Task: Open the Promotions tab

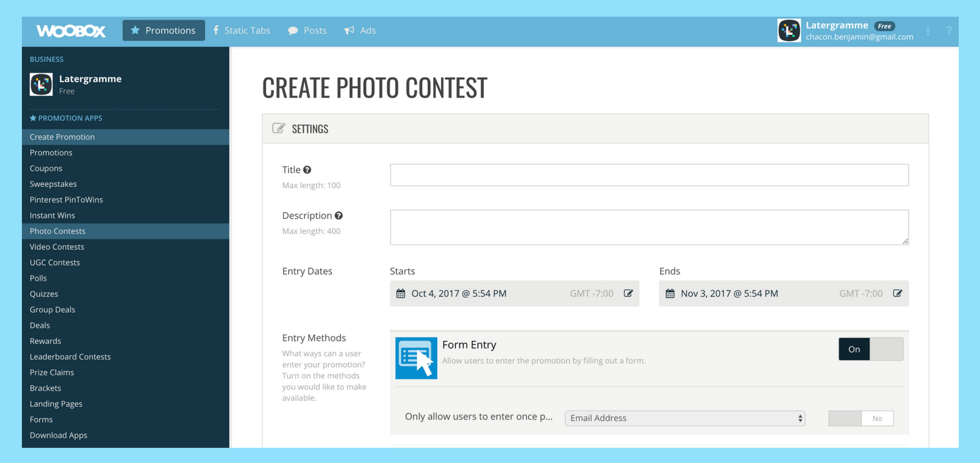Action: pos(164,30)
